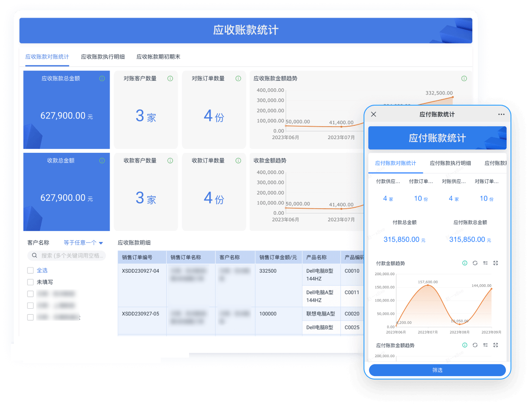
Task: Switch to mobile 应付账款执行明细 tab
Action: [x=450, y=163]
